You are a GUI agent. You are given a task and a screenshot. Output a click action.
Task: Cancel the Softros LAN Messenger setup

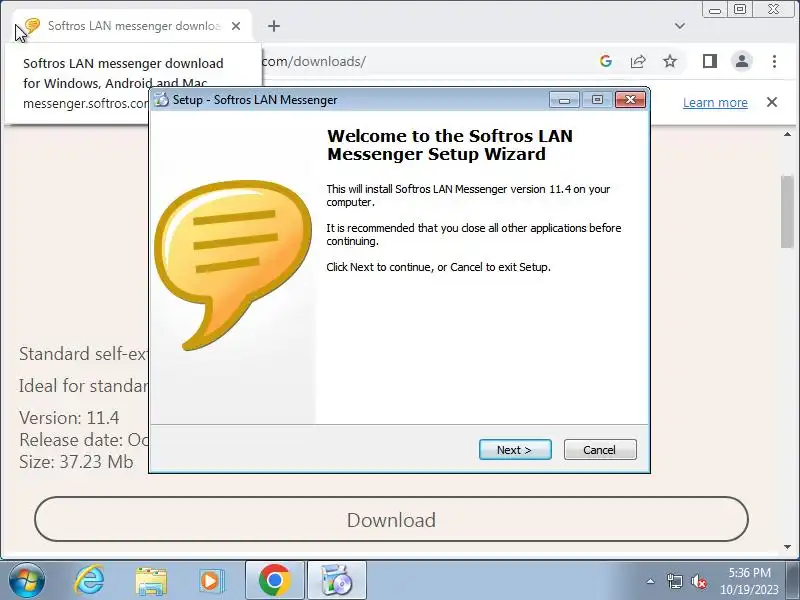pos(600,449)
